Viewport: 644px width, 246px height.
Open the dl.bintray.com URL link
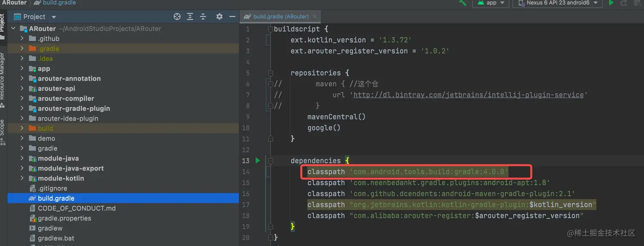(469, 95)
